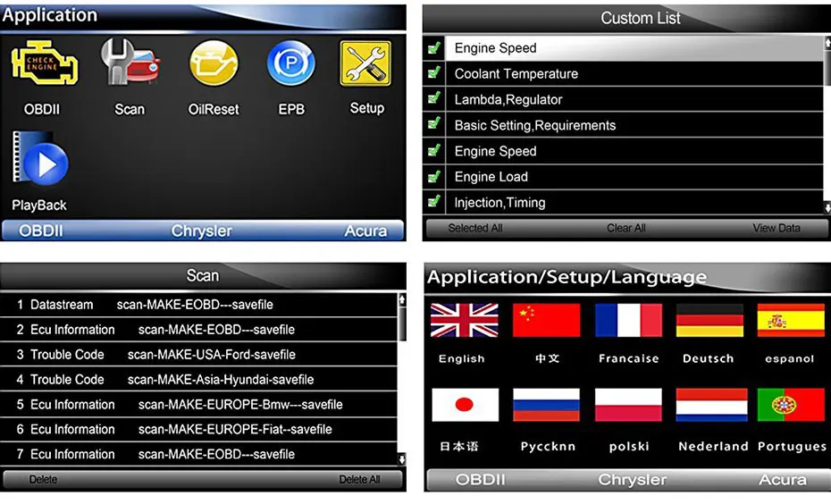Select the Basic Setting,Requirements row text
The width and height of the screenshot is (831, 504).
pos(535,126)
